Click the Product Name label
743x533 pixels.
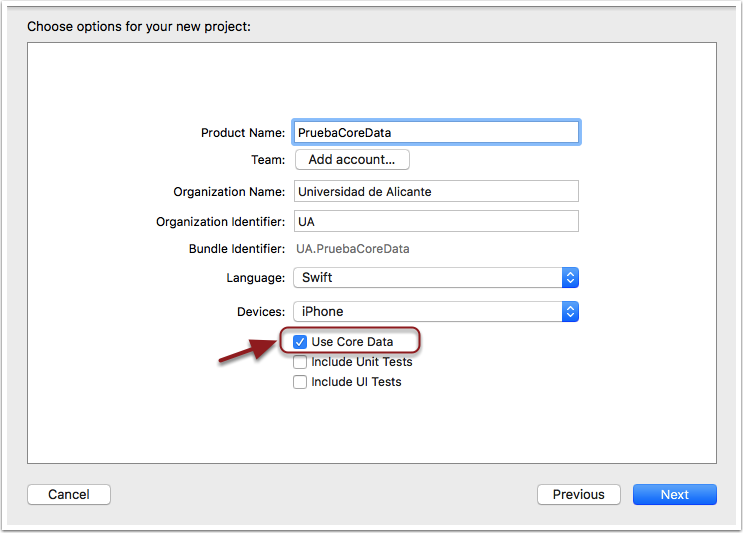pos(243,133)
